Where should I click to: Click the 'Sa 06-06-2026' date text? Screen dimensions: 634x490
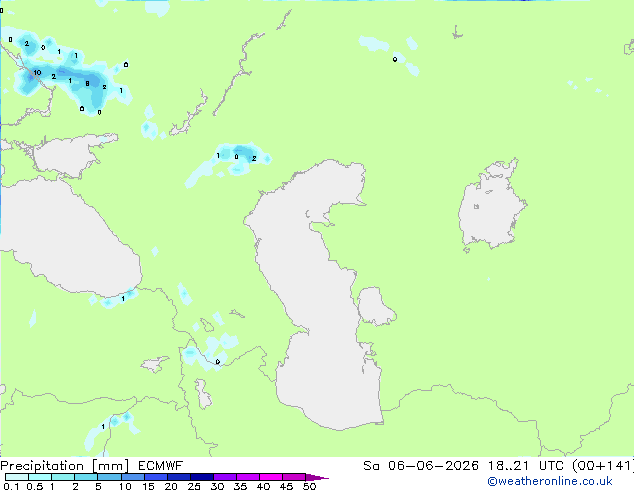421,466
